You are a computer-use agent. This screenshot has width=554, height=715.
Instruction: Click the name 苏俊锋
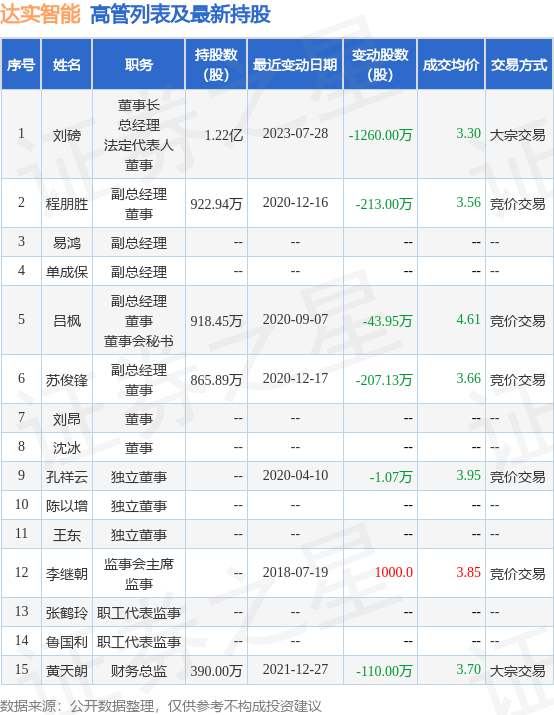67,379
